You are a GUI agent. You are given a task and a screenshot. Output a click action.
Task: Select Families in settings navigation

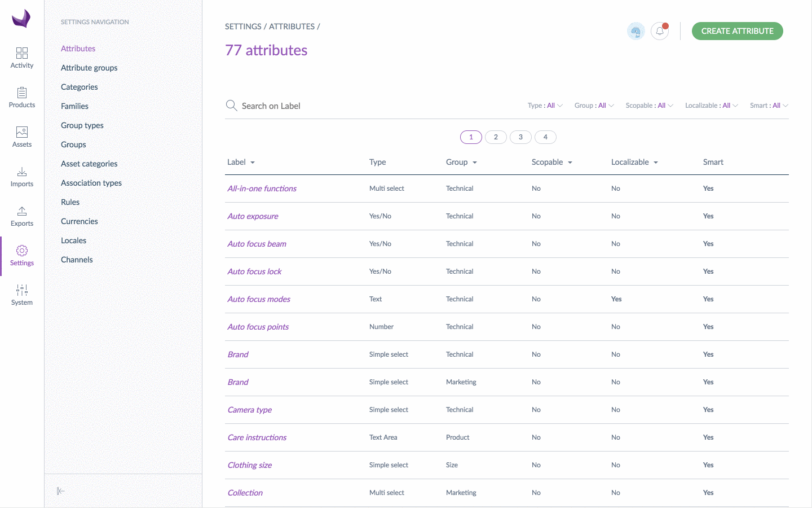point(74,106)
